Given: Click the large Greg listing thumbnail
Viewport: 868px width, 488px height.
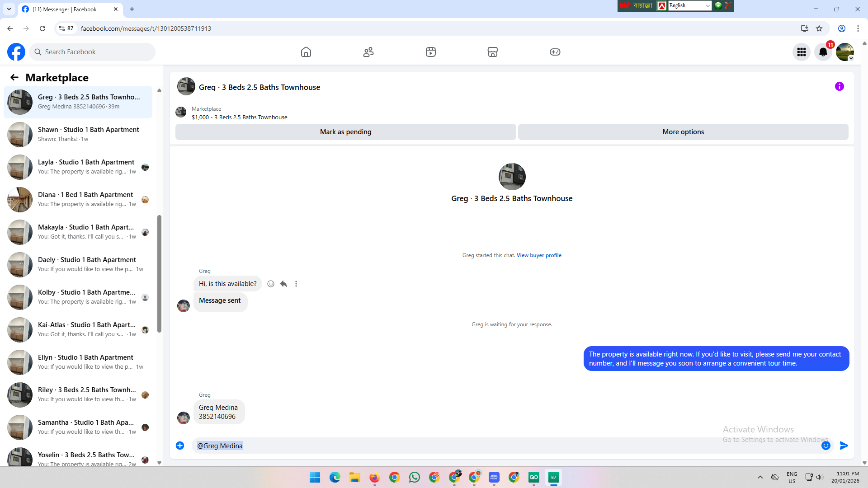Looking at the screenshot, I should coord(512,177).
